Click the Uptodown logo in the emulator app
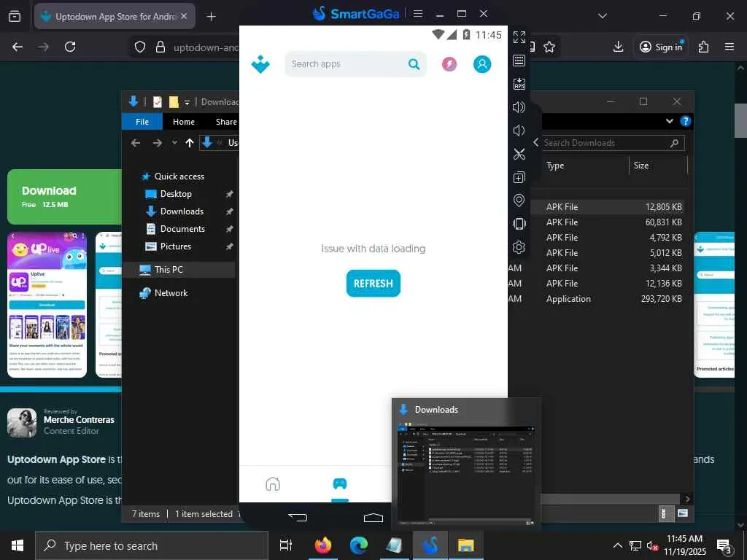Image resolution: width=747 pixels, height=560 pixels. [x=260, y=64]
